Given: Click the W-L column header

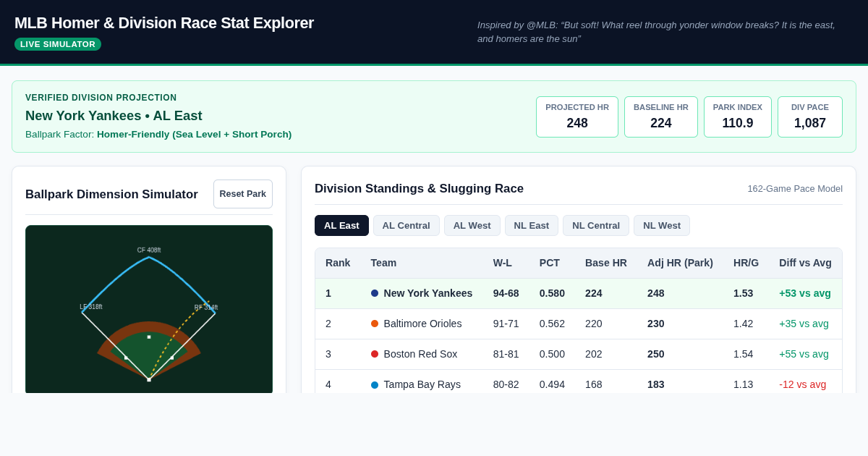Looking at the screenshot, I should 503,263.
